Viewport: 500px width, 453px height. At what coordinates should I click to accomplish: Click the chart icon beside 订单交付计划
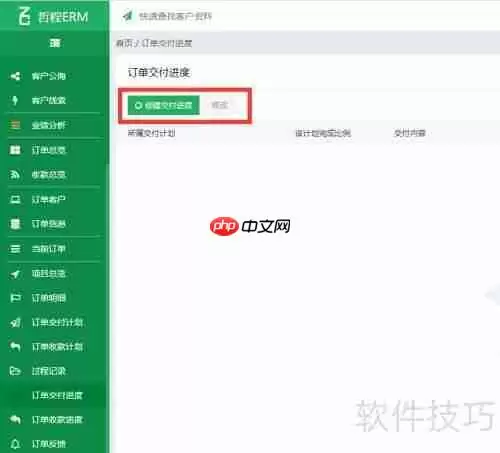pyautogui.click(x=15, y=322)
